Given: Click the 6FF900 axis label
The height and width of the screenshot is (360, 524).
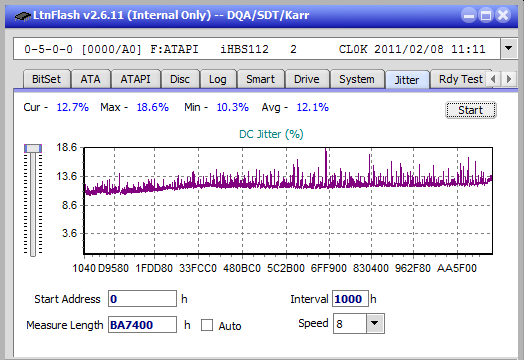Looking at the screenshot, I should [329, 268].
